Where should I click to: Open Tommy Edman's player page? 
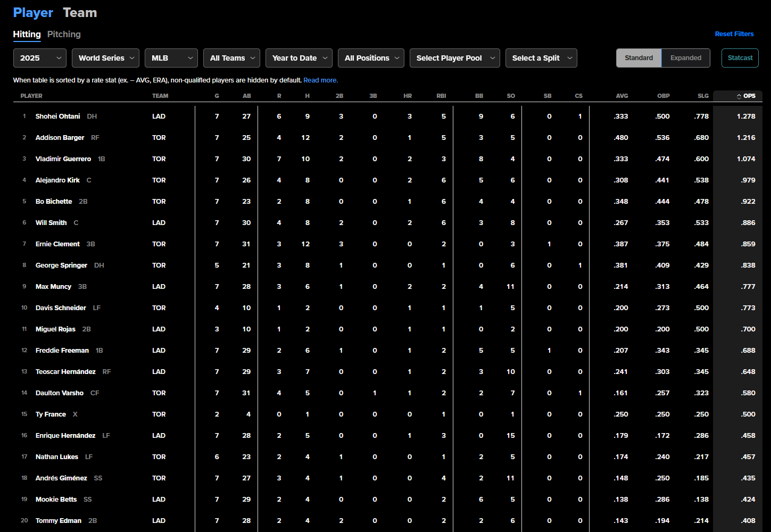[59, 521]
